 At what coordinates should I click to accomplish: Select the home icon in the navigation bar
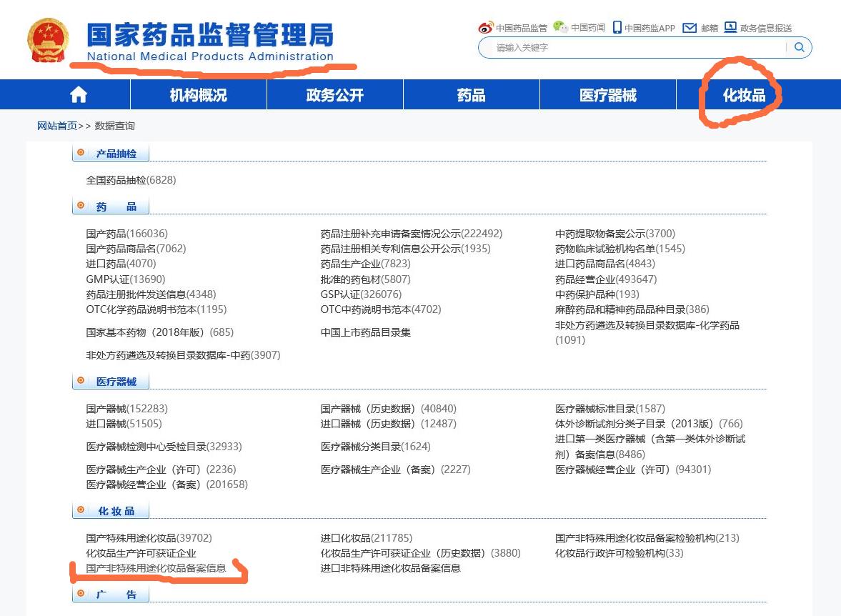[77, 94]
